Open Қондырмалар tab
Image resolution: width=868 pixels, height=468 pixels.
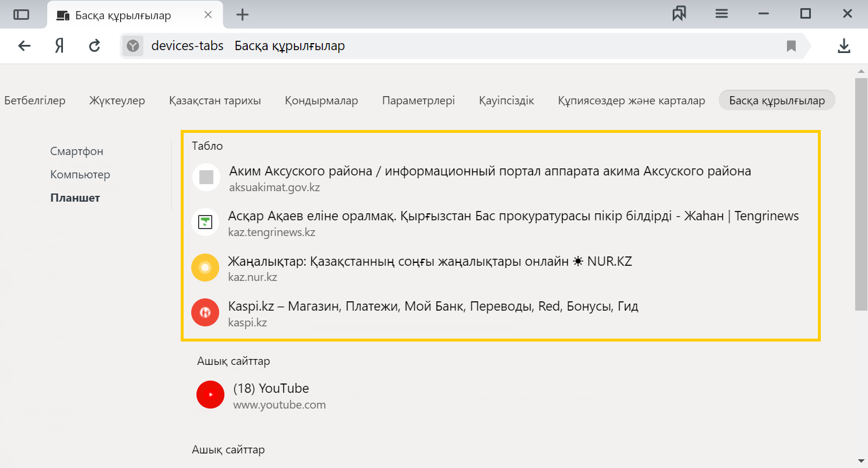pyautogui.click(x=322, y=101)
